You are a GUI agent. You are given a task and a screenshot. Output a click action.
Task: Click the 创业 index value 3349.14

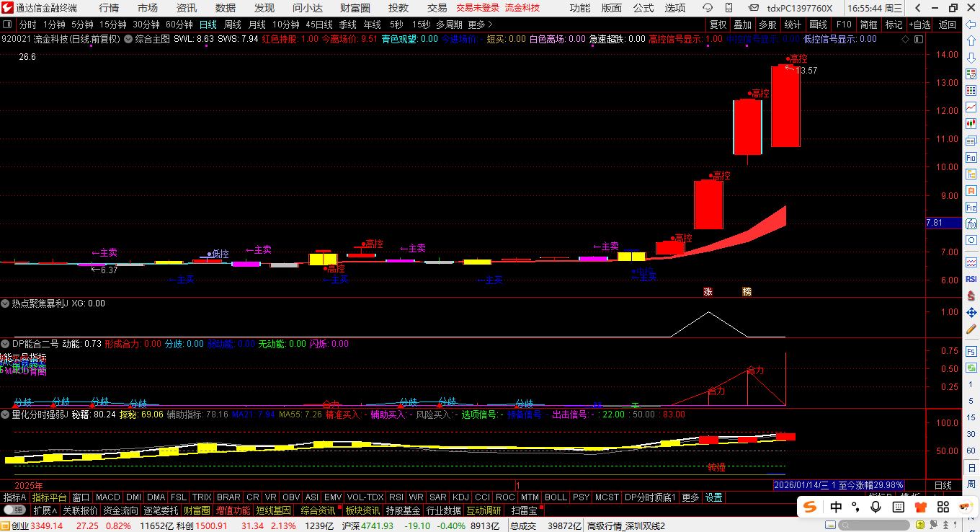(x=47, y=526)
